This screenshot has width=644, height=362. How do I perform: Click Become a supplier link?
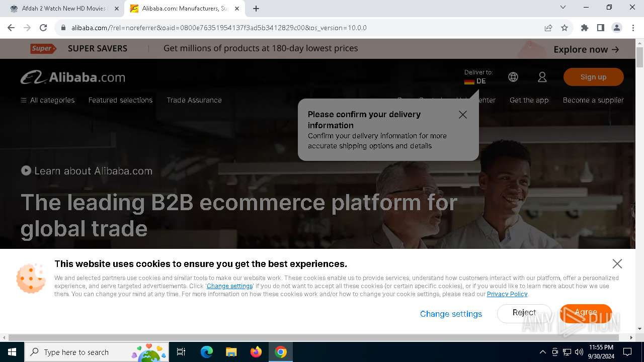click(593, 100)
